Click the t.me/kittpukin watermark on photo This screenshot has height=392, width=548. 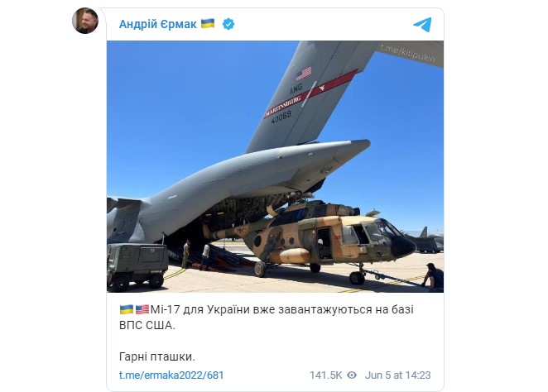408,53
